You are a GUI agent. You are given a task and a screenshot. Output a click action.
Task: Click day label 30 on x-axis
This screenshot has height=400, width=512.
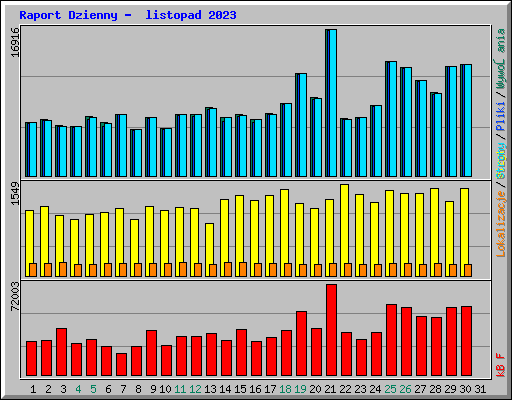point(465,389)
